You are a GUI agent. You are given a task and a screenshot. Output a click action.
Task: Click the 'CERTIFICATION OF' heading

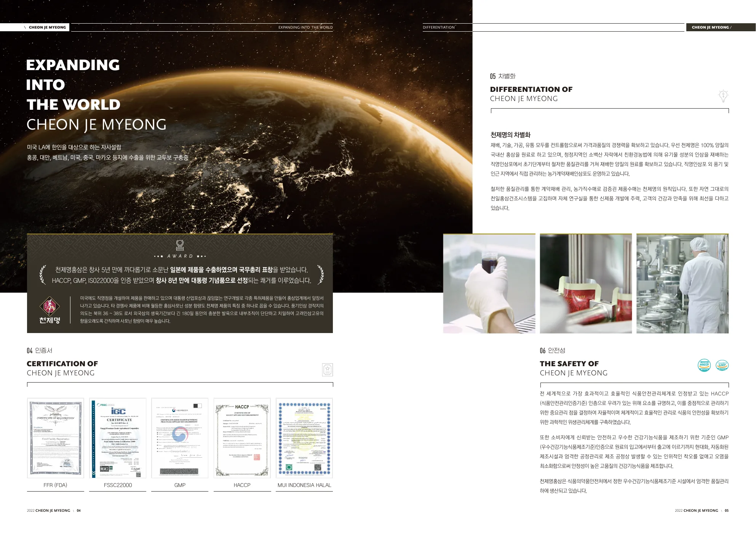[x=62, y=364]
